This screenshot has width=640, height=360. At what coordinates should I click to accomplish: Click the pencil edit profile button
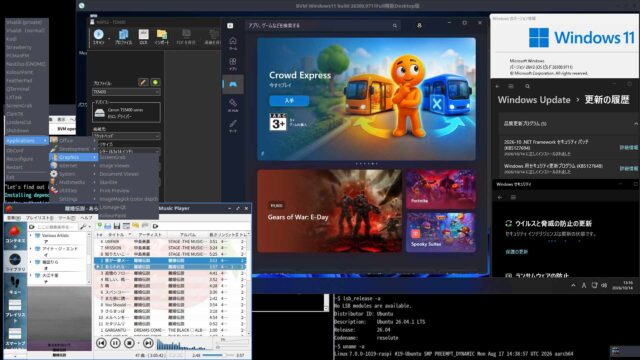143,82
